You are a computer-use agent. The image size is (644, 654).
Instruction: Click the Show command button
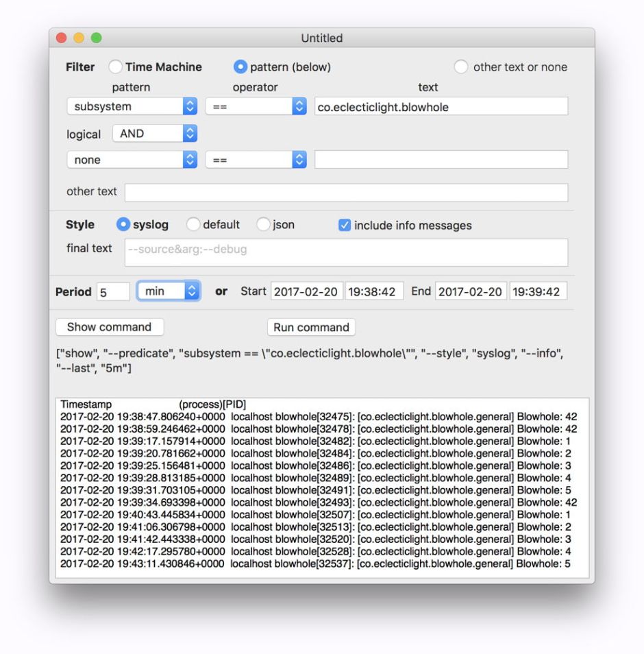click(x=109, y=327)
